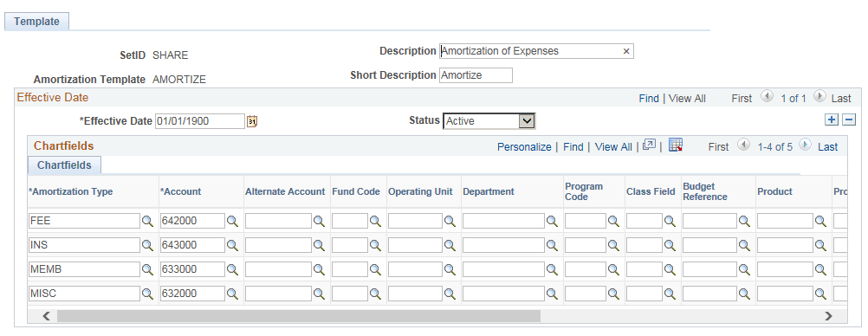Select the Template tab

(36, 22)
